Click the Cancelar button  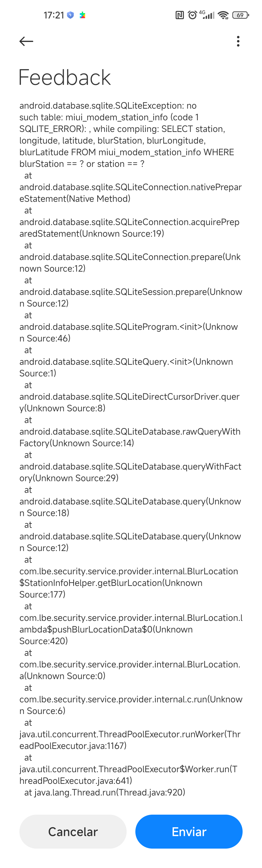(73, 831)
